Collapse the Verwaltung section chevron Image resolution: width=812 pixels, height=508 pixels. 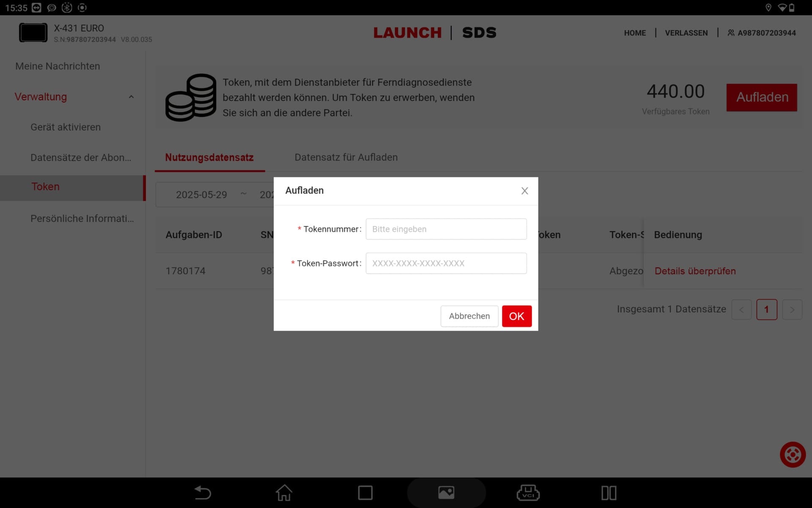click(x=131, y=97)
